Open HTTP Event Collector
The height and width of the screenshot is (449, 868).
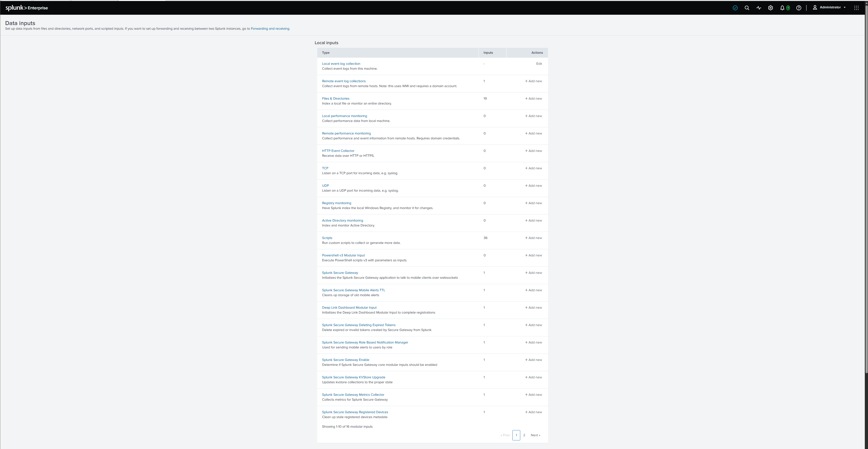(338, 151)
